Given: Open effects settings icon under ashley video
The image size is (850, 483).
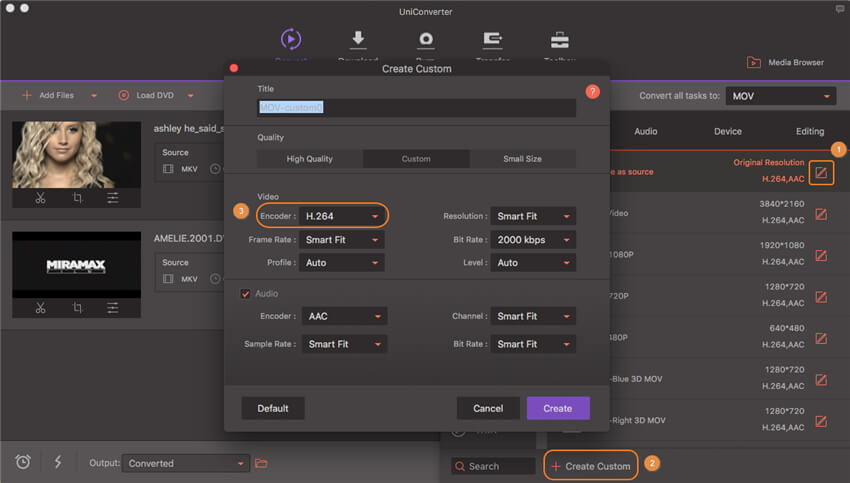Looking at the screenshot, I should click(113, 198).
